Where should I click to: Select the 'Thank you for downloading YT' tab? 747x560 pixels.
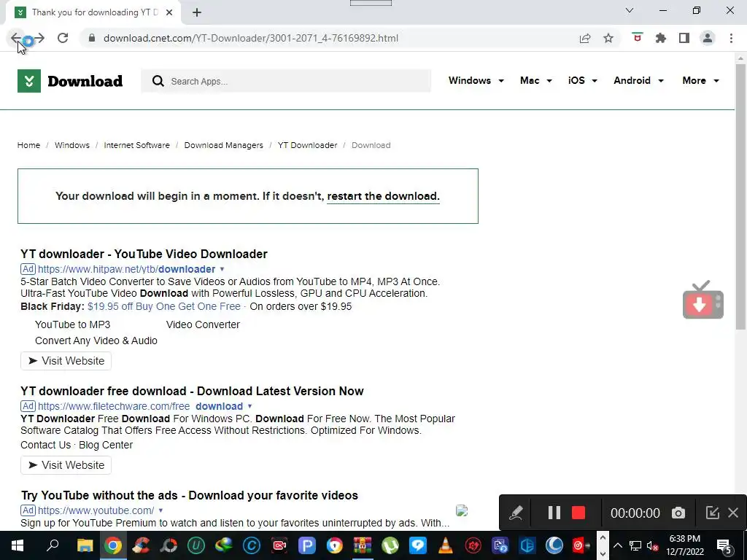(x=93, y=12)
